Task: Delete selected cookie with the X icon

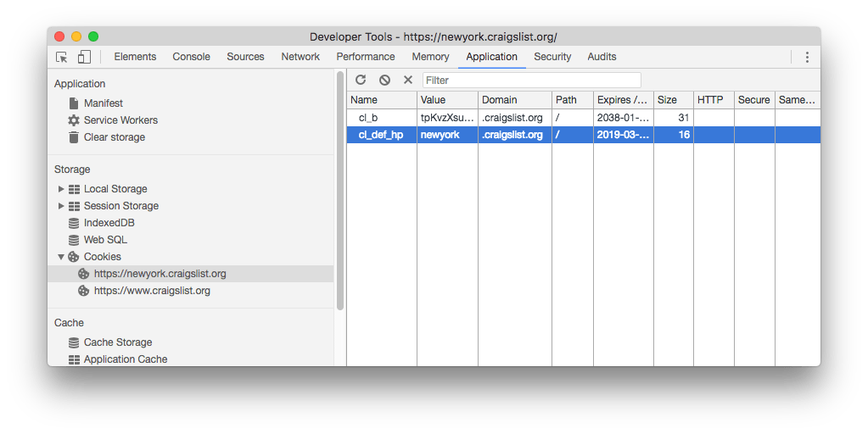Action: coord(408,81)
